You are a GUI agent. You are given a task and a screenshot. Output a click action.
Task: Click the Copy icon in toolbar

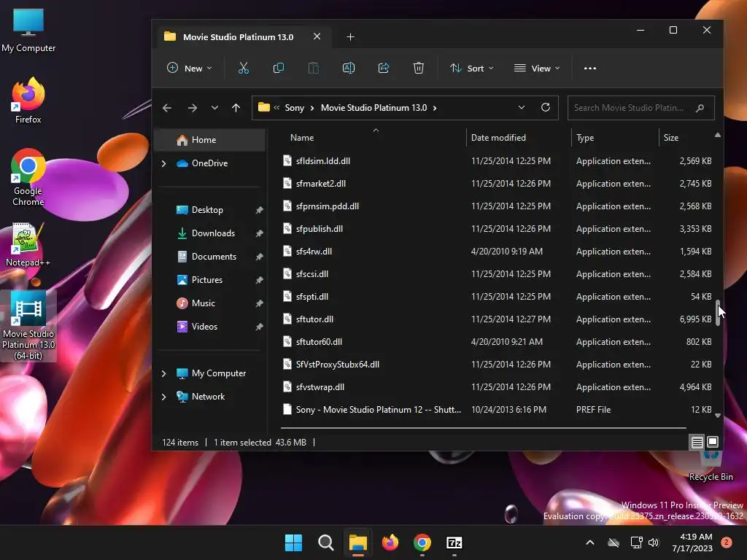tap(279, 68)
